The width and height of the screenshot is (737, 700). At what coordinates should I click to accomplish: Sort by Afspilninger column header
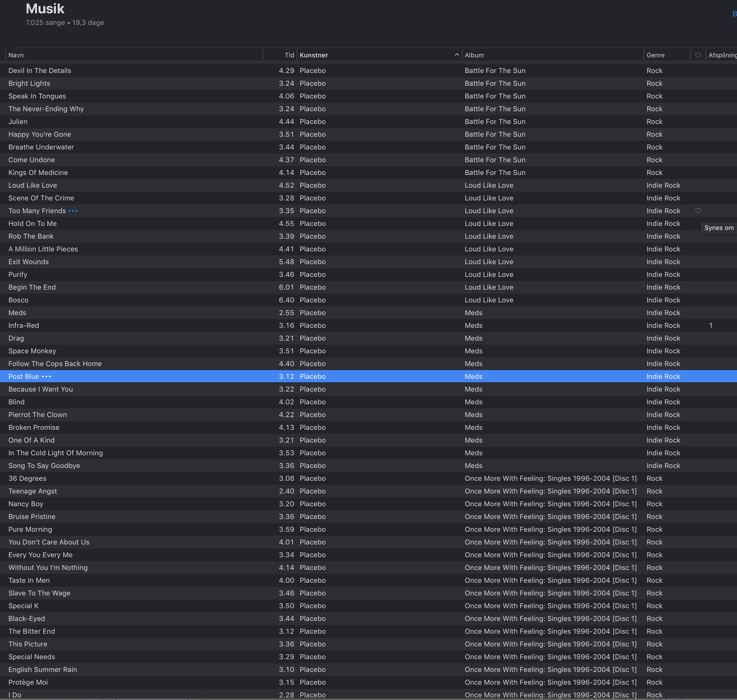[x=722, y=55]
